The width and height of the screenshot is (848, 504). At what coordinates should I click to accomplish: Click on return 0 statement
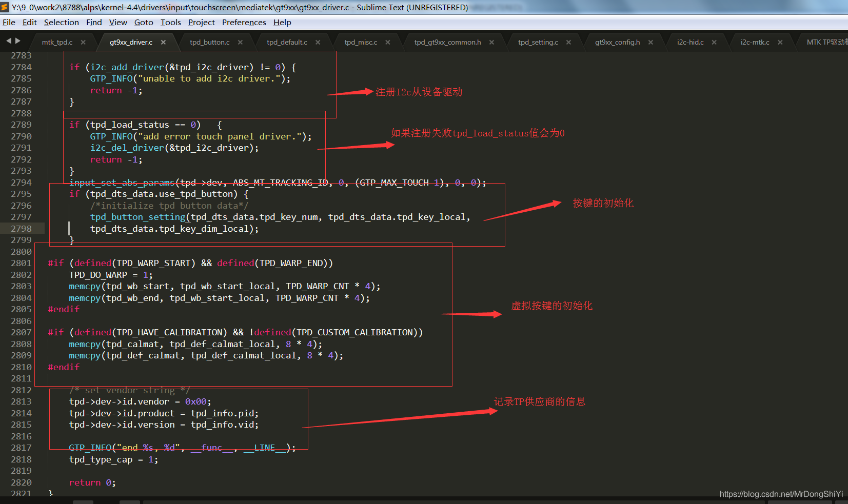click(x=92, y=482)
